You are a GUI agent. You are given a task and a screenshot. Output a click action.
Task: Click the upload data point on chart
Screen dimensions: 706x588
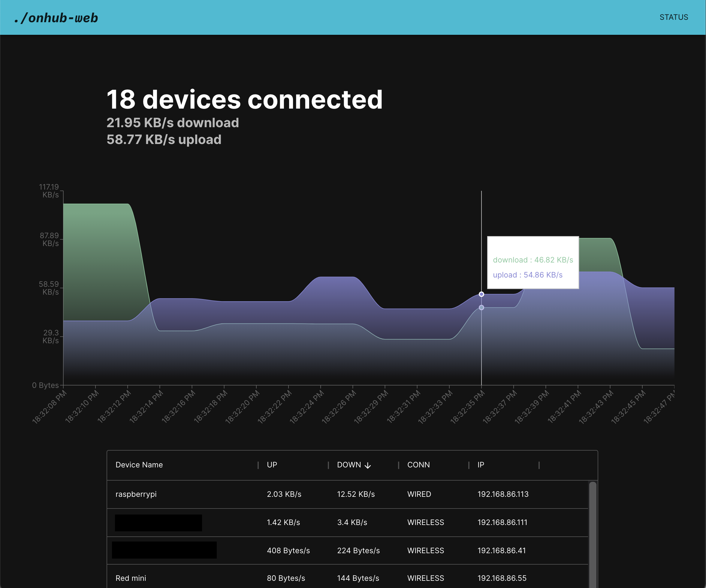(481, 294)
